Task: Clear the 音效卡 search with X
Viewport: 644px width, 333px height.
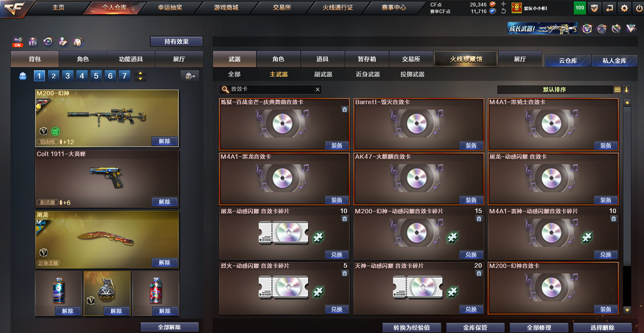Action: pyautogui.click(x=317, y=89)
